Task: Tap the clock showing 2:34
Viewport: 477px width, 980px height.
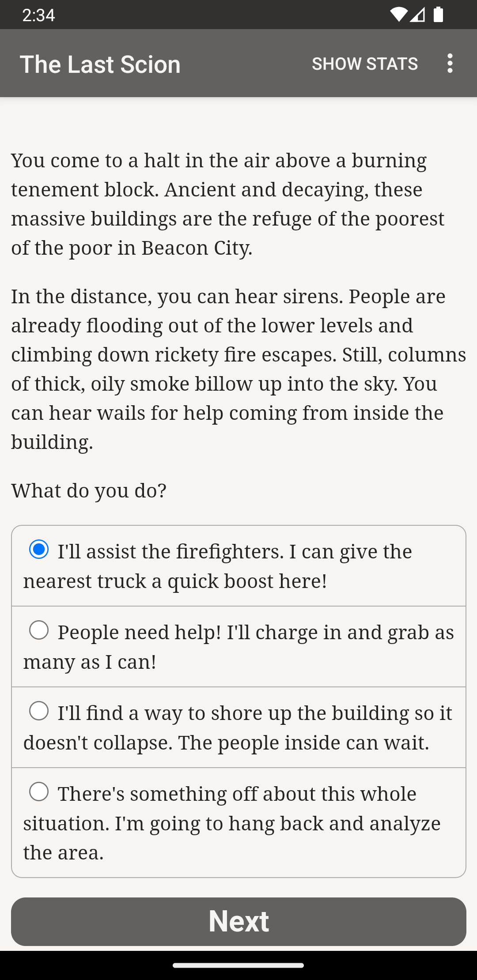Action: (38, 15)
